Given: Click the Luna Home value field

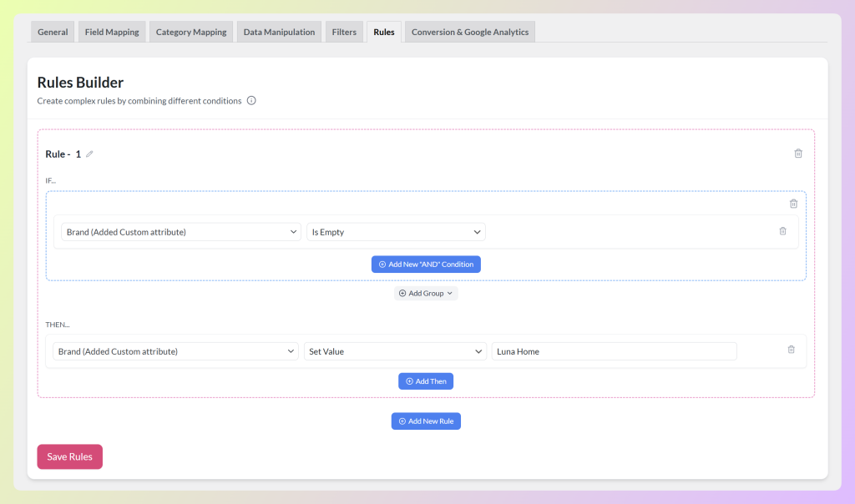Looking at the screenshot, I should [614, 351].
